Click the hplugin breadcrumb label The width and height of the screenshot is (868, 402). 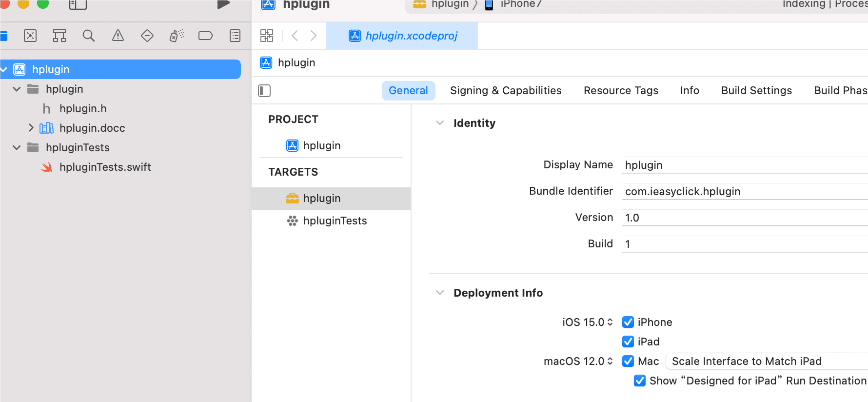(x=296, y=62)
